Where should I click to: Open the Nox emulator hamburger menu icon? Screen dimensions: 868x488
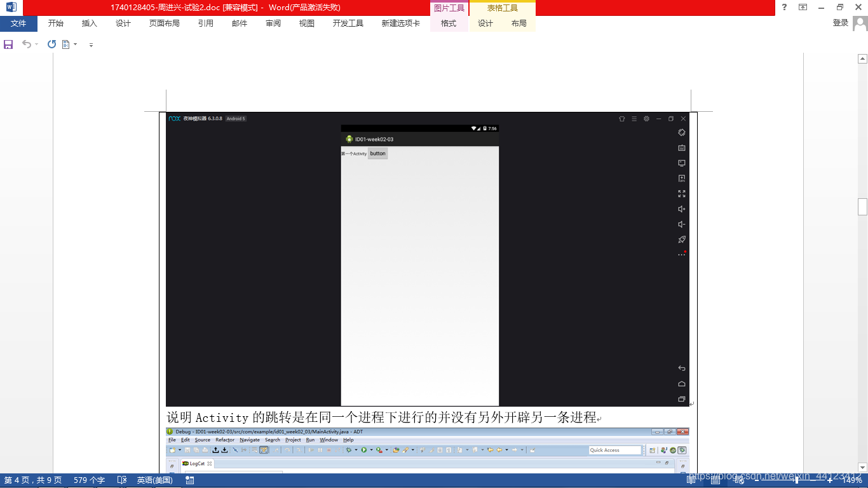(634, 119)
